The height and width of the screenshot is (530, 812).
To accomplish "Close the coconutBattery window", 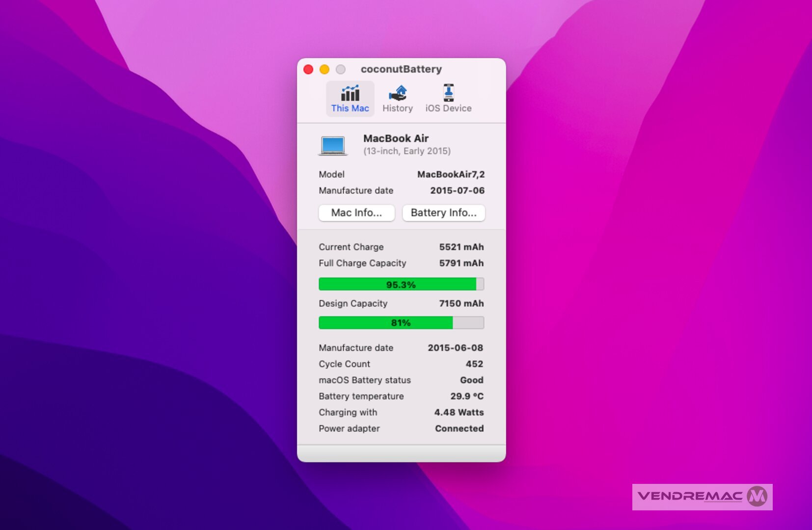I will point(308,69).
